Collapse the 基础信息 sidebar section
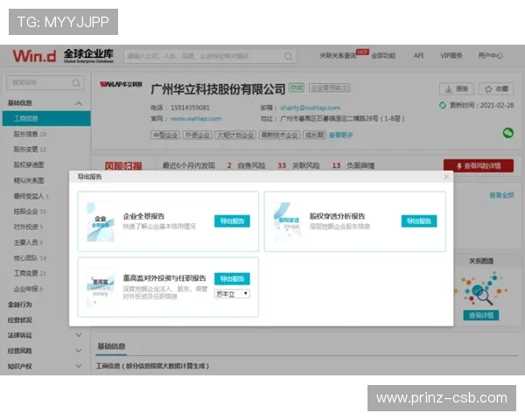This screenshot has height=420, width=525. point(79,103)
